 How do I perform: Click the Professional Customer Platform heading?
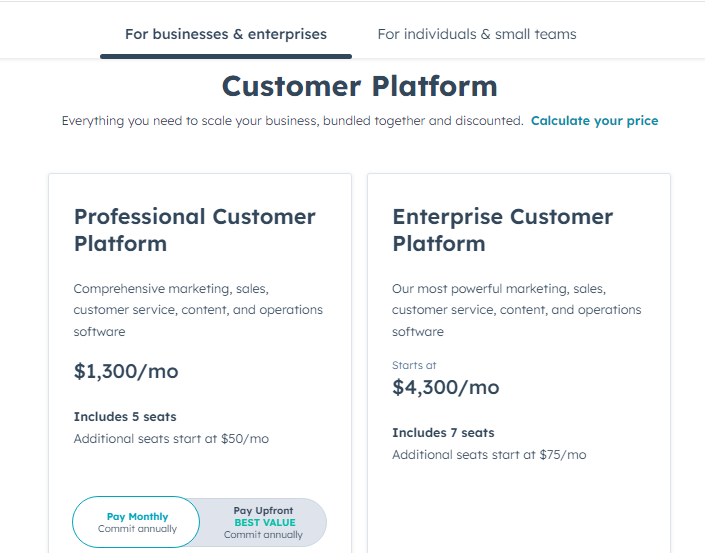coord(195,230)
